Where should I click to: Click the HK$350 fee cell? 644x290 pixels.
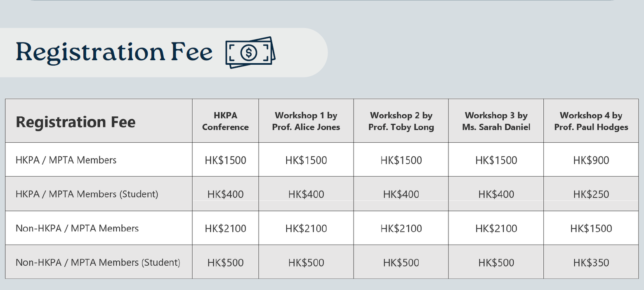tap(591, 262)
